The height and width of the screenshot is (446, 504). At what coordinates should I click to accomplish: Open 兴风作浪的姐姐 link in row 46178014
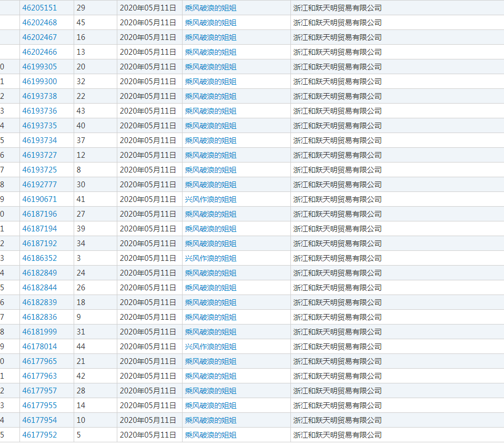point(210,347)
